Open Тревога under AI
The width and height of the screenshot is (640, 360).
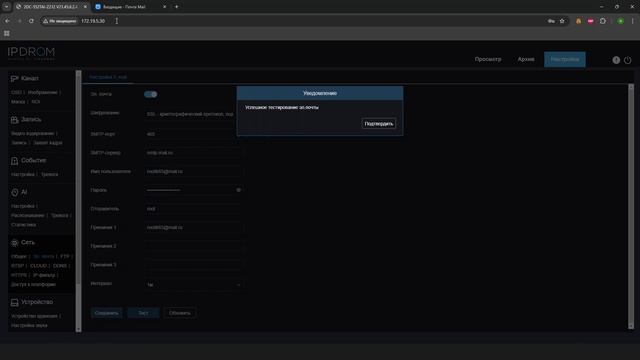point(60,215)
